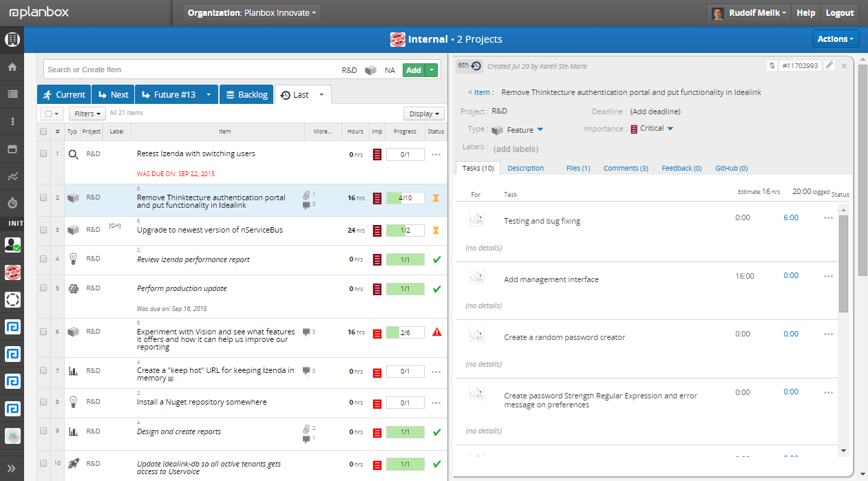Tick checkbox for Remove Thinktecture authentication row
The height and width of the screenshot is (481, 868).
43,197
